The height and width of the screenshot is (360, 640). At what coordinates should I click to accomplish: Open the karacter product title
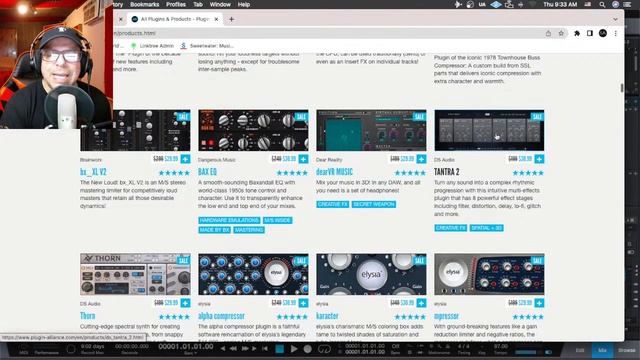[327, 316]
